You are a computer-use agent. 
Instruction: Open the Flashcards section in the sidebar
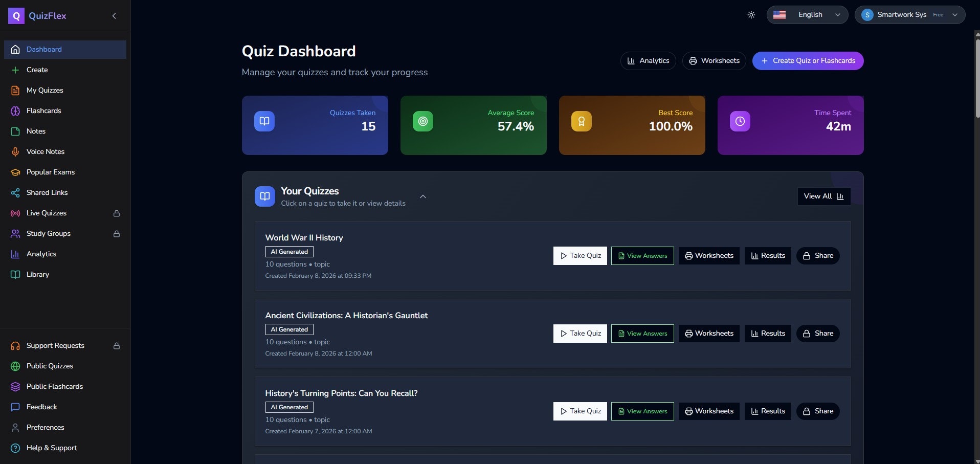point(44,111)
